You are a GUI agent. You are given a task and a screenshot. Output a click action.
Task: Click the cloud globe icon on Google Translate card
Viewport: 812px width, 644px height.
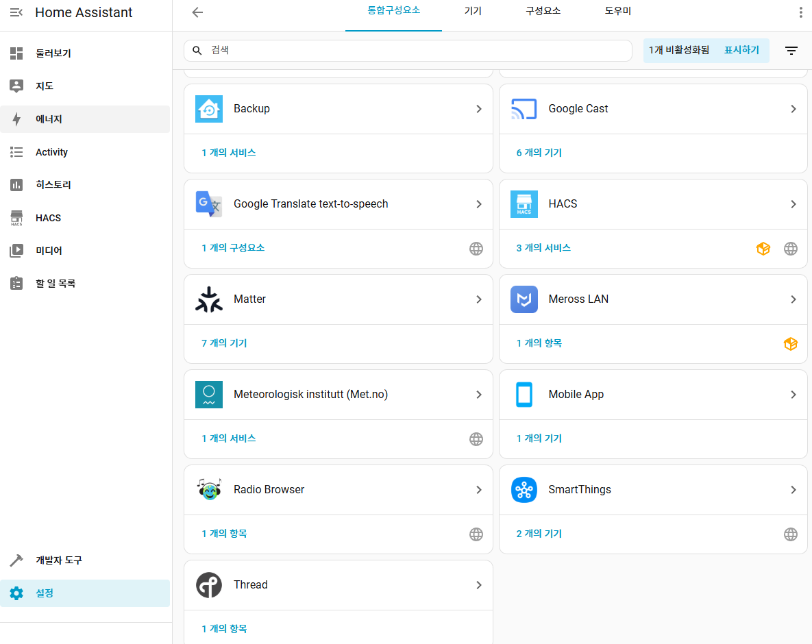pos(476,249)
